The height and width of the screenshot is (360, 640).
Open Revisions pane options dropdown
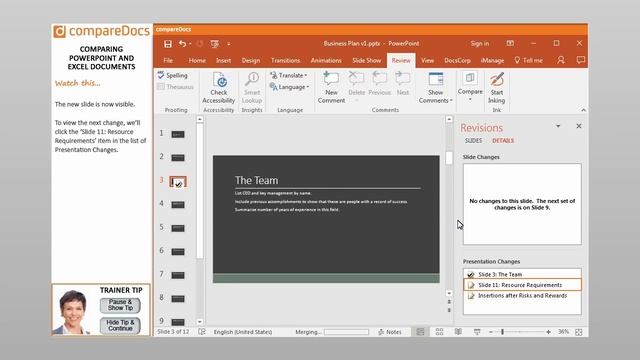[x=558, y=126]
